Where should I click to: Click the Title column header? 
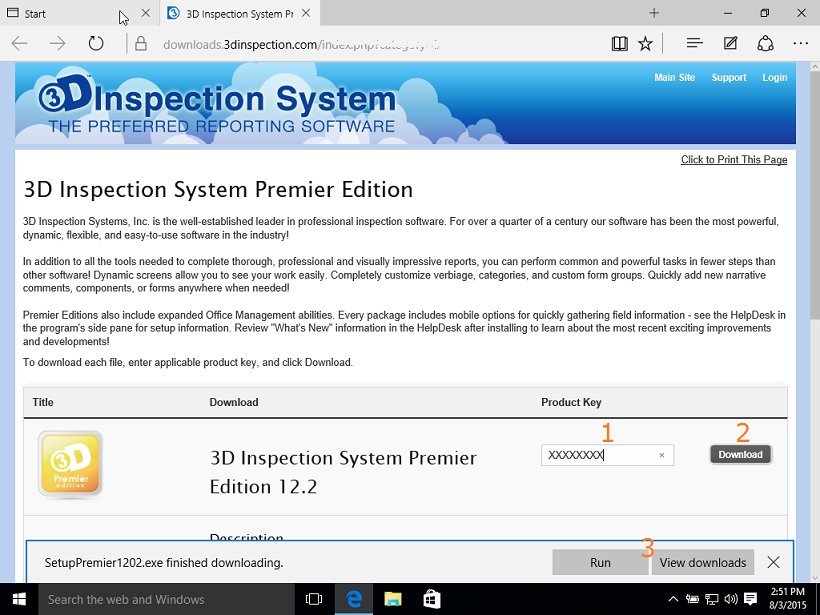coord(43,402)
